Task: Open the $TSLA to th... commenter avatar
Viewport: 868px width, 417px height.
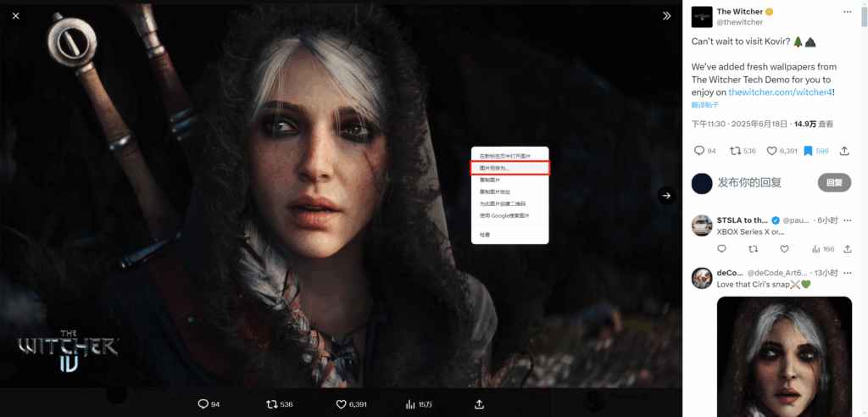Action: pyautogui.click(x=702, y=225)
